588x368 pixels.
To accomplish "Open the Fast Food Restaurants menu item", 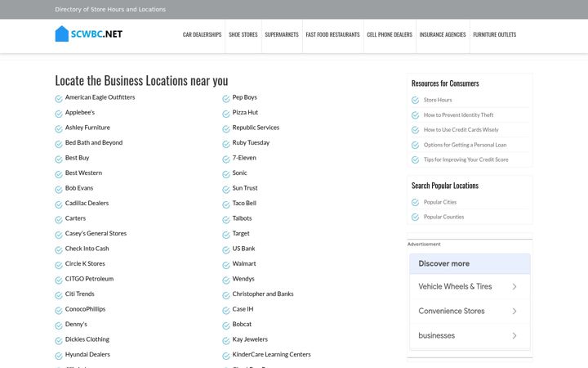I will click(332, 34).
